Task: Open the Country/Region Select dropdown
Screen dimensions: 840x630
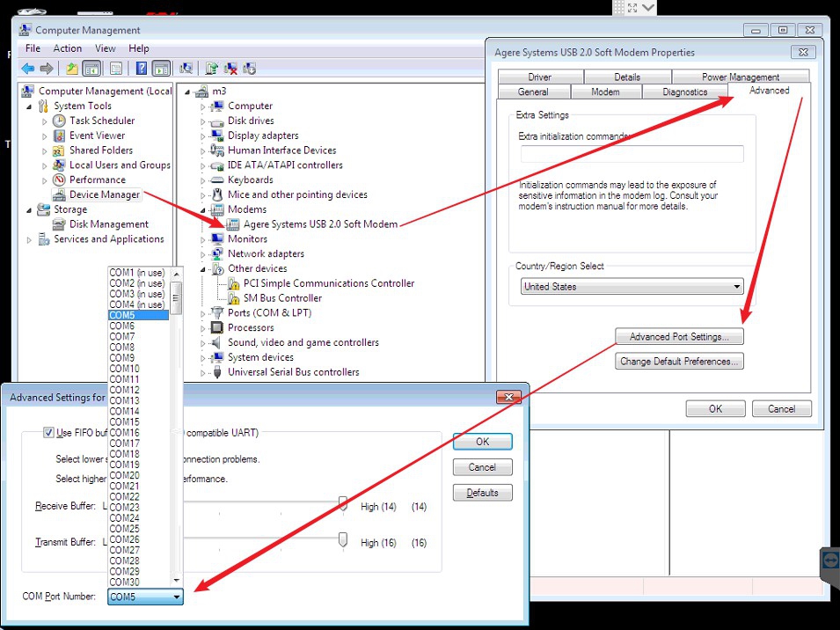Action: (632, 287)
